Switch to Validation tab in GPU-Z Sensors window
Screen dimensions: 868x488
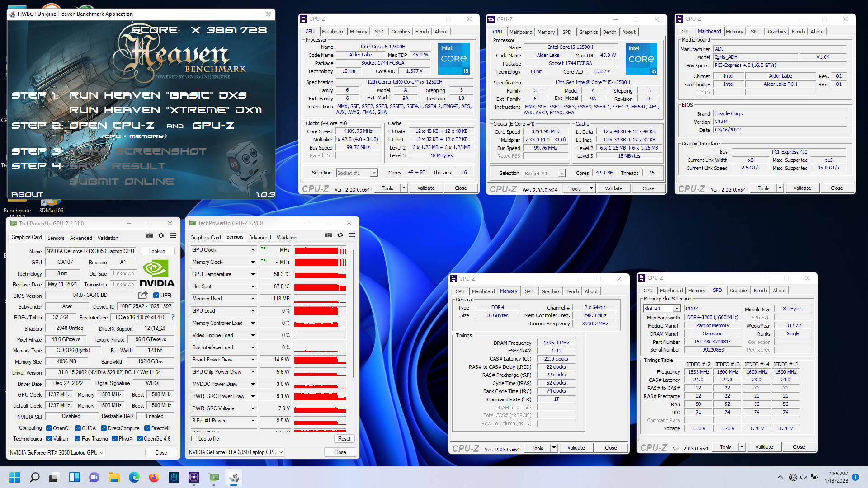[x=287, y=238]
